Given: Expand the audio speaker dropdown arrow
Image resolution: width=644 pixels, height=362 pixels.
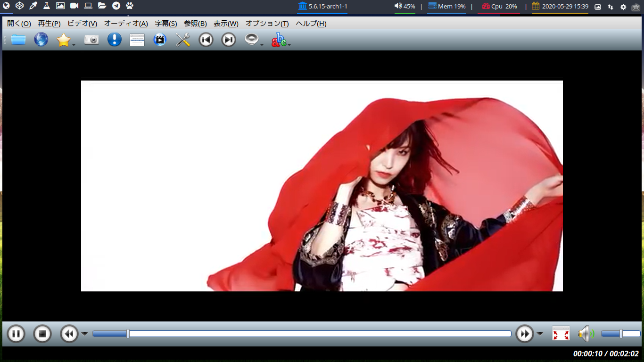Looking at the screenshot, I should pos(262,45).
